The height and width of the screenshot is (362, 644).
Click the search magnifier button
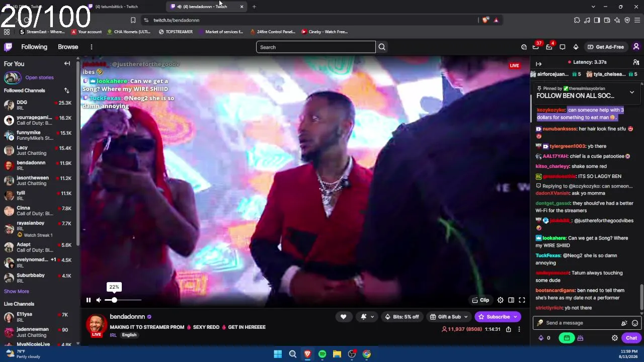coord(382,47)
